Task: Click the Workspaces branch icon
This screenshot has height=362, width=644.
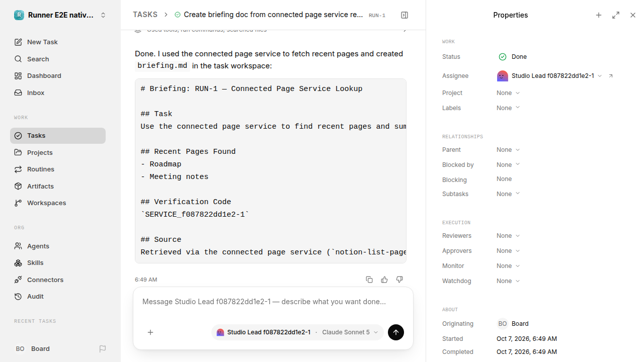Action: tap(18, 203)
